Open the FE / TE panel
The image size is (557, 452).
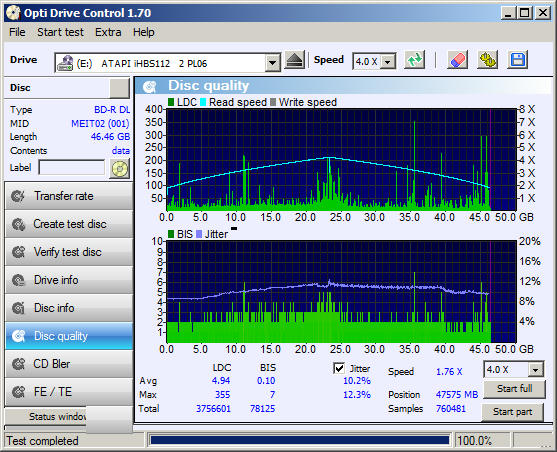click(x=69, y=392)
